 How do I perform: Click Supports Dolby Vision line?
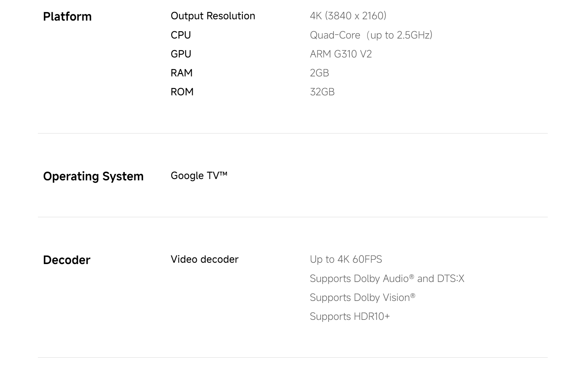coord(362,297)
